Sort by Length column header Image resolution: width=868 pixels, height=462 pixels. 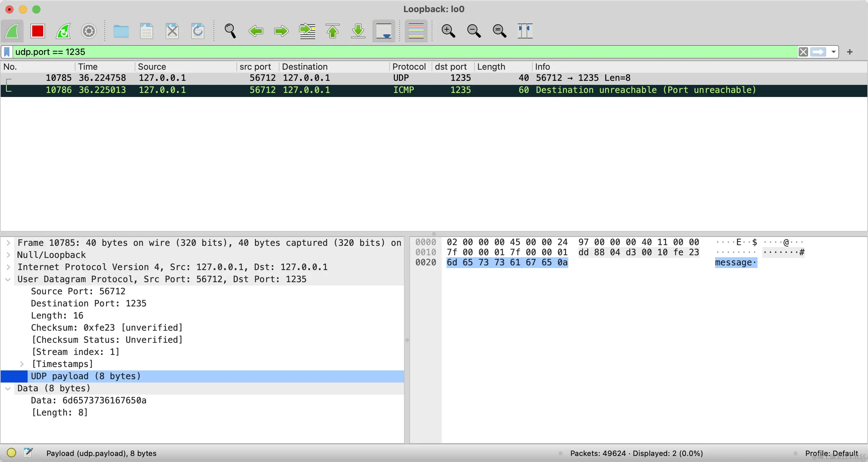click(x=503, y=67)
